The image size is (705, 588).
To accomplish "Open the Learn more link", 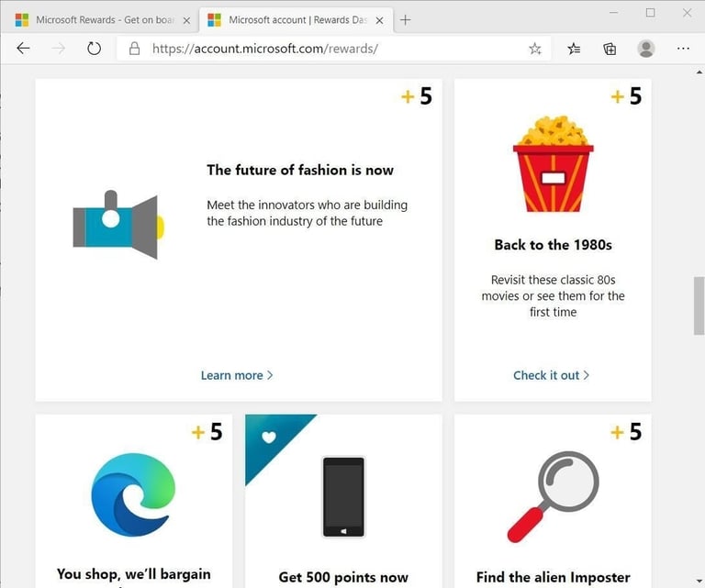I will click(x=237, y=375).
